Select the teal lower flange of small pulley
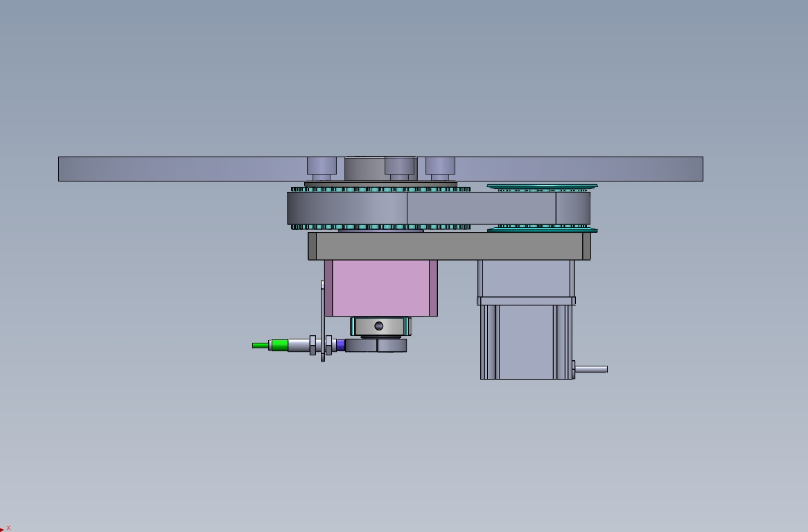 [542, 230]
